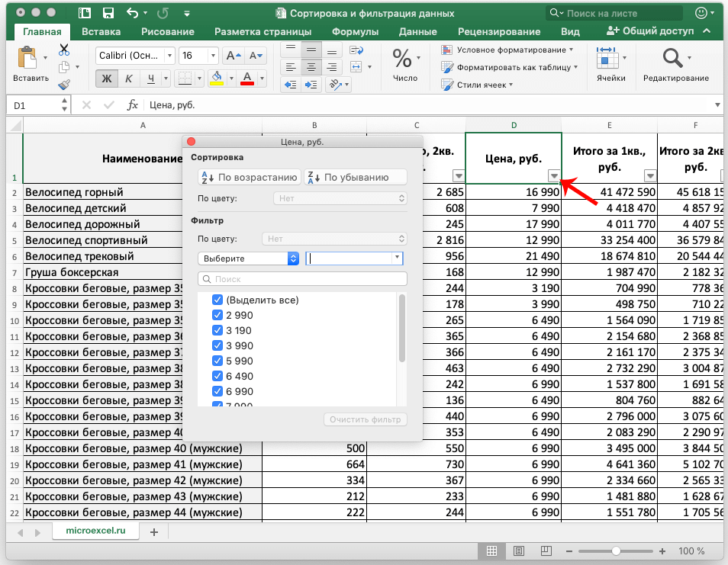The image size is (728, 565).
Task: Open the Число percent format icon
Action: 402,59
